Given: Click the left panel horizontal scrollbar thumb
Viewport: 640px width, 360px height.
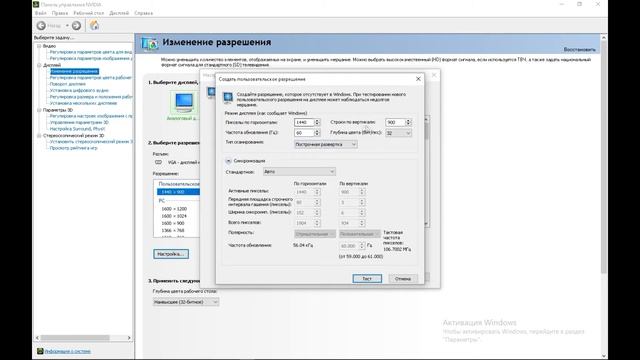Looking at the screenshot, I should [75, 338].
